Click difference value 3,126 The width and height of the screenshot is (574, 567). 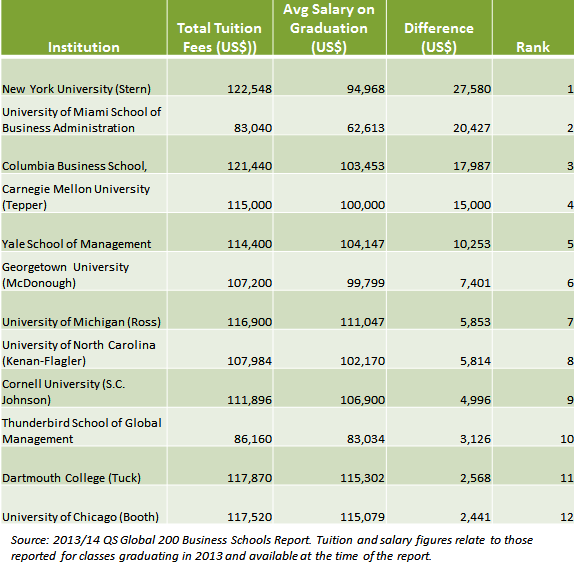click(475, 439)
